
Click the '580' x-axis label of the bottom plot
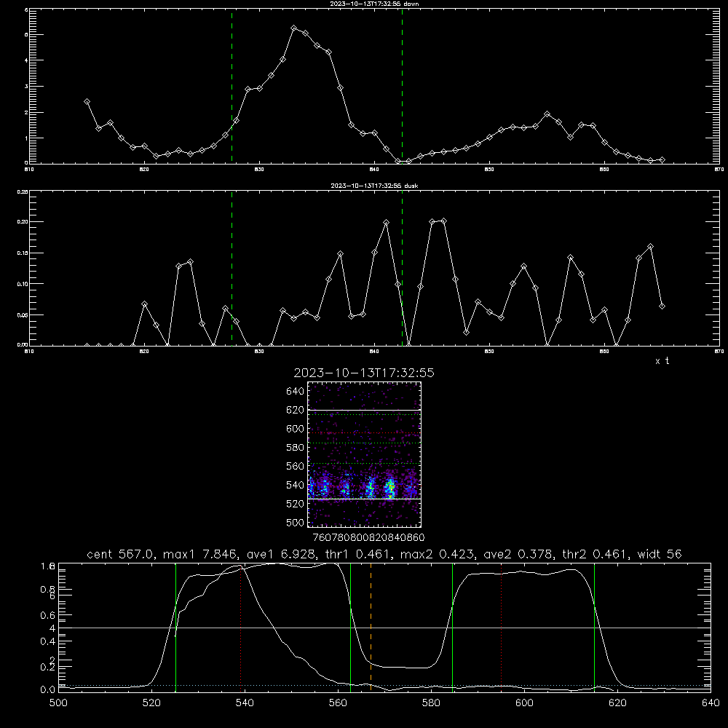click(x=431, y=703)
